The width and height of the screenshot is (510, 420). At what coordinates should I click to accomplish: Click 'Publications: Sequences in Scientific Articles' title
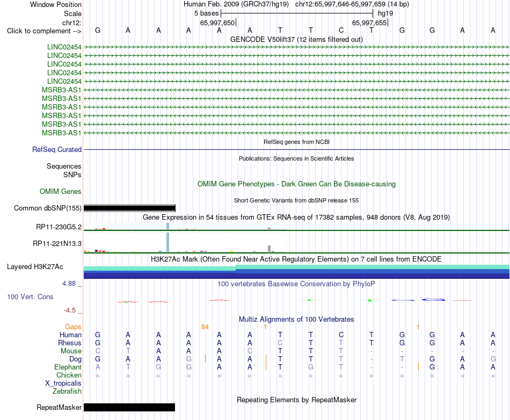(296, 158)
